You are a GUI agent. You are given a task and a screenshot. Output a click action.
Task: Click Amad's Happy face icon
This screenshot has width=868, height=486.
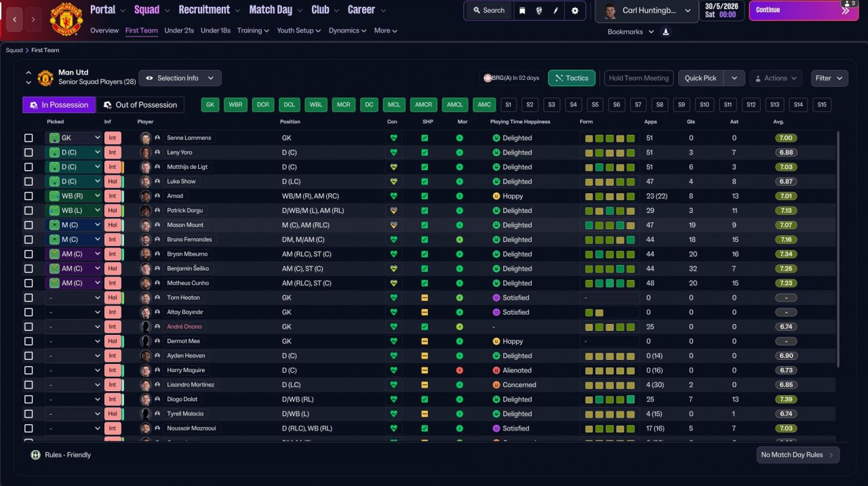point(496,196)
